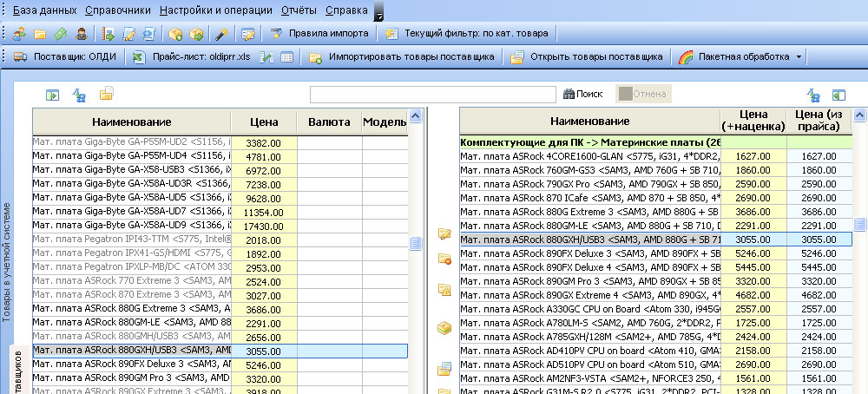Click the Валюта column header
868x394 pixels.
(x=329, y=122)
